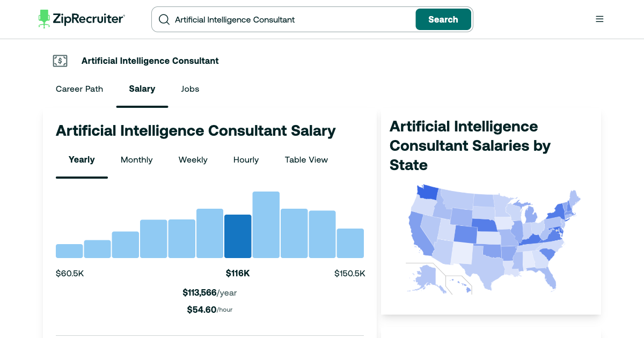Viewport: 644px width, 338px height.
Task: Click the Artificial Intelligence Consultant search field
Action: pyautogui.click(x=279, y=19)
